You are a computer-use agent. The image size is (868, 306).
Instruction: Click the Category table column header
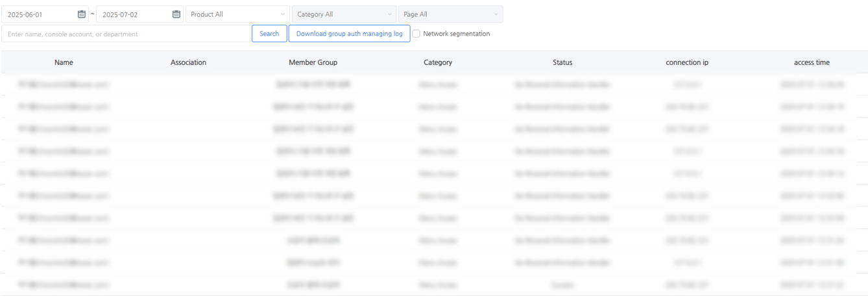(438, 62)
